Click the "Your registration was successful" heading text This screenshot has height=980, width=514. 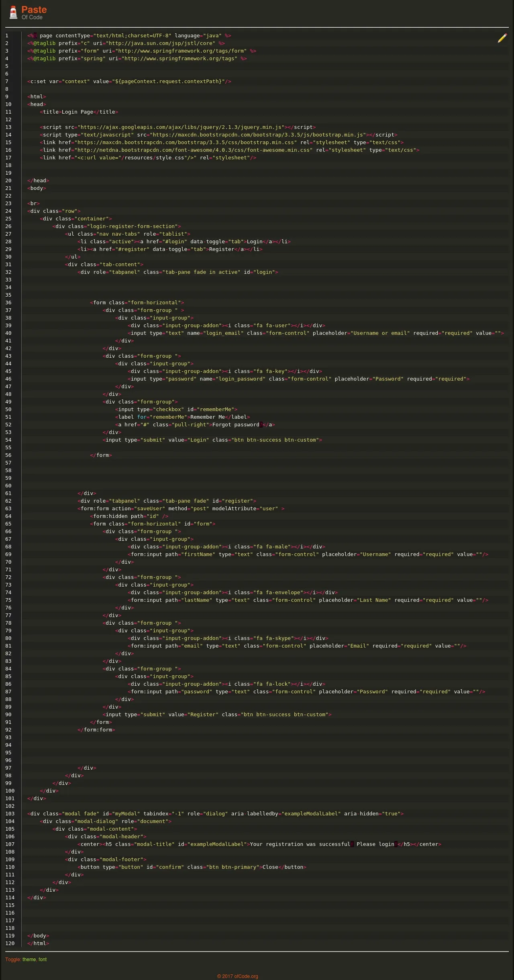(x=300, y=844)
